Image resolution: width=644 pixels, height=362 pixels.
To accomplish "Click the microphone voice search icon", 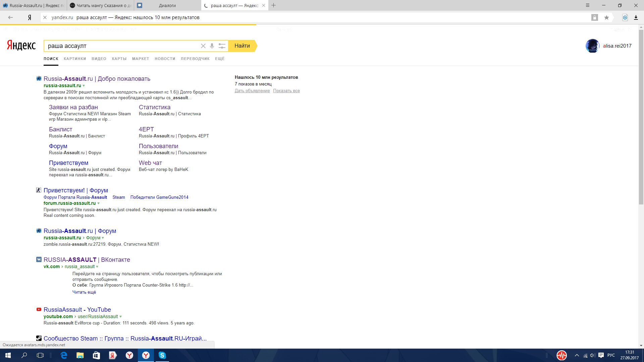I will 212,46.
